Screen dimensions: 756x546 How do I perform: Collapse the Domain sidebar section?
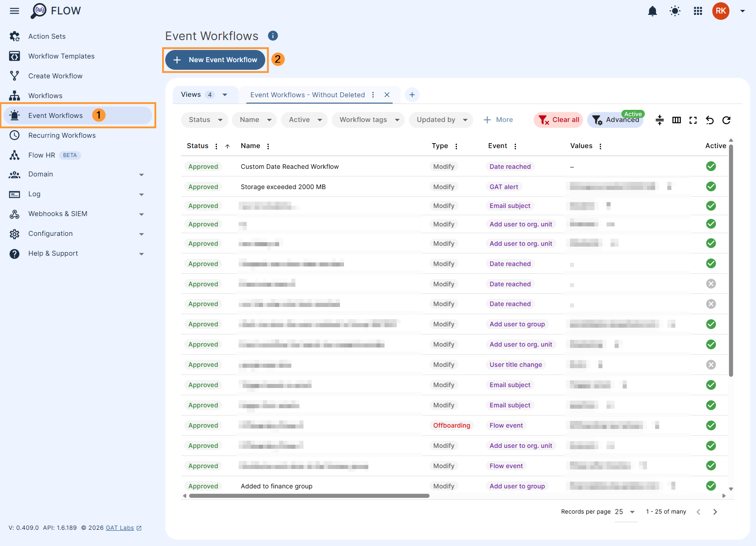coord(141,174)
